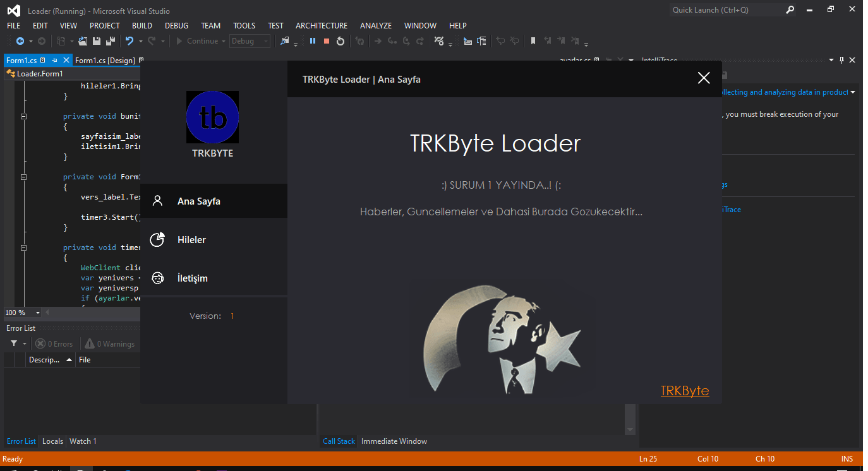Click the Error List tab at bottom

click(21, 441)
